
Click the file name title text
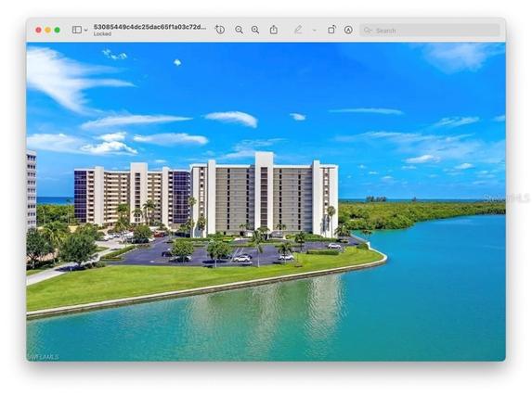point(149,27)
